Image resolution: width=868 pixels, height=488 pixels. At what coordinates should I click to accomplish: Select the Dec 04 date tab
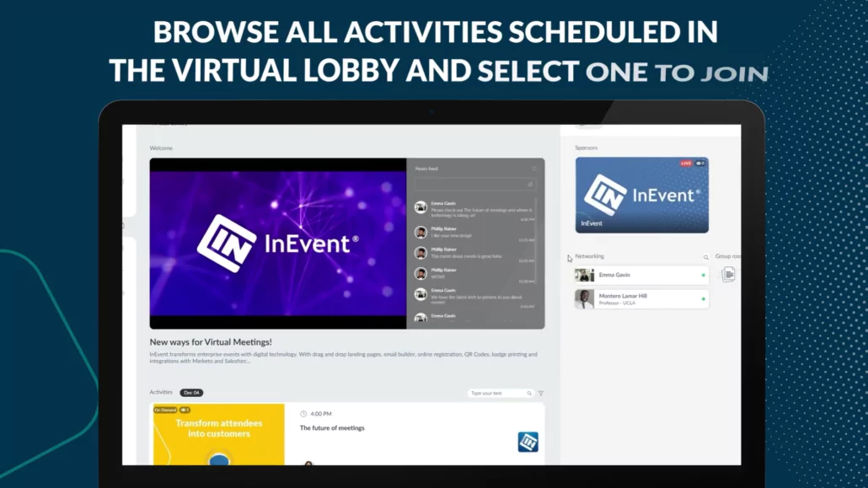(x=191, y=393)
